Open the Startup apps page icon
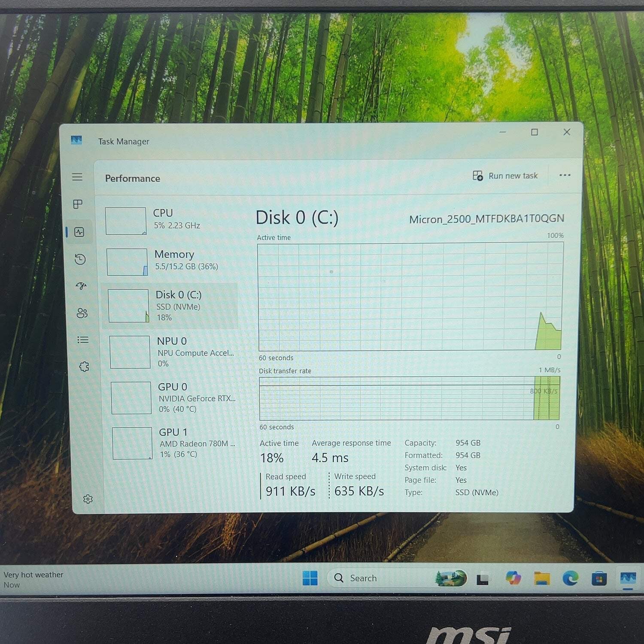The width and height of the screenshot is (644, 644). tap(81, 286)
